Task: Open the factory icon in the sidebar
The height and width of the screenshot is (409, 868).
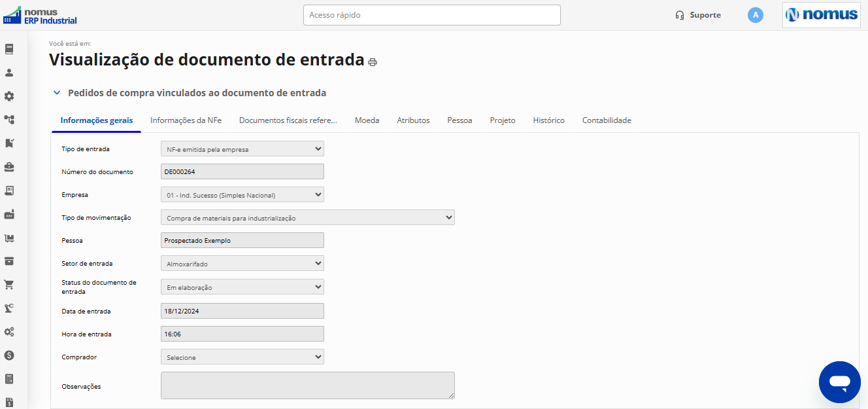Action: pyautogui.click(x=9, y=214)
